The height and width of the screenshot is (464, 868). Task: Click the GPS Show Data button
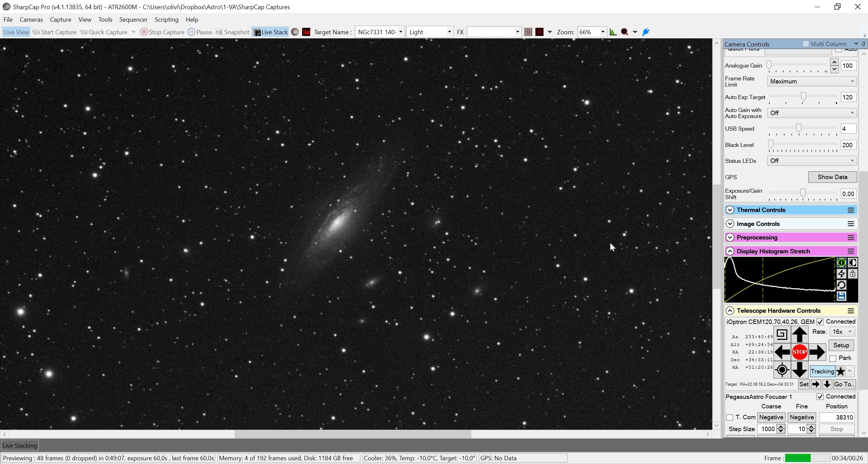[832, 177]
